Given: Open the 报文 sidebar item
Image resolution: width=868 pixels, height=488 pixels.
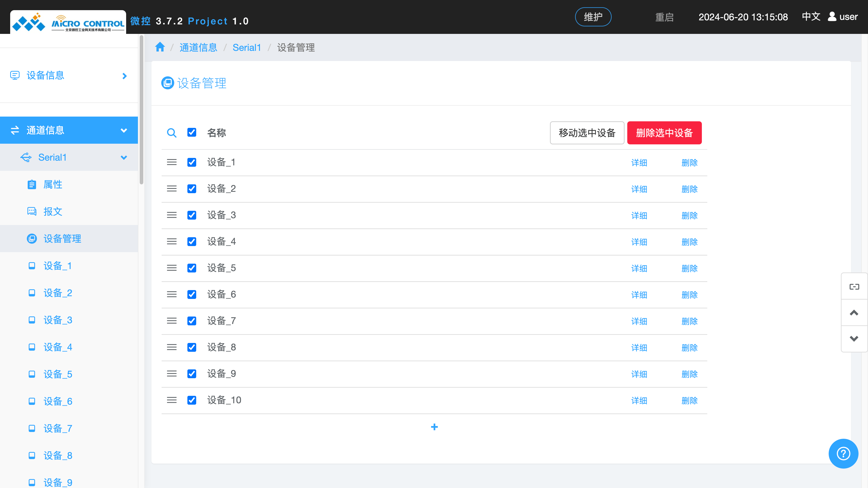Looking at the screenshot, I should (53, 211).
